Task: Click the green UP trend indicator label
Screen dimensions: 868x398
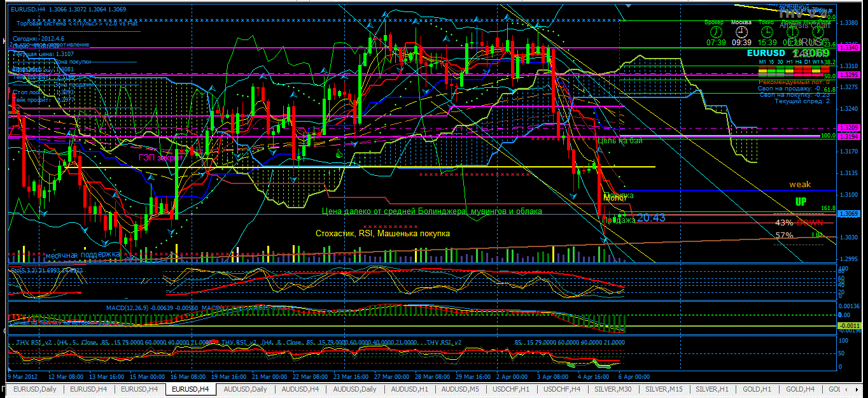Action: [801, 202]
